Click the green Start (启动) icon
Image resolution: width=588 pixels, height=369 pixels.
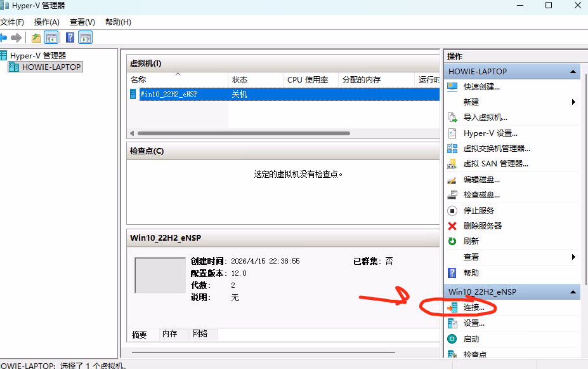pos(452,339)
